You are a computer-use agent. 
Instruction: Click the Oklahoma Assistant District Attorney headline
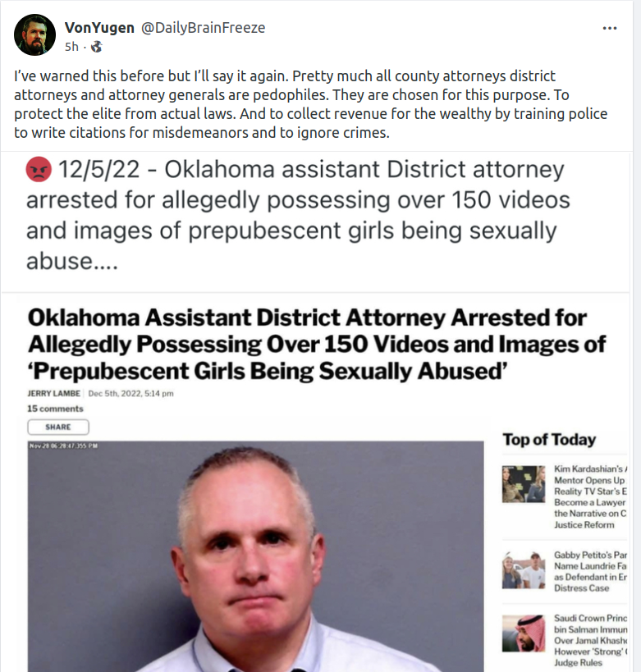(x=317, y=344)
